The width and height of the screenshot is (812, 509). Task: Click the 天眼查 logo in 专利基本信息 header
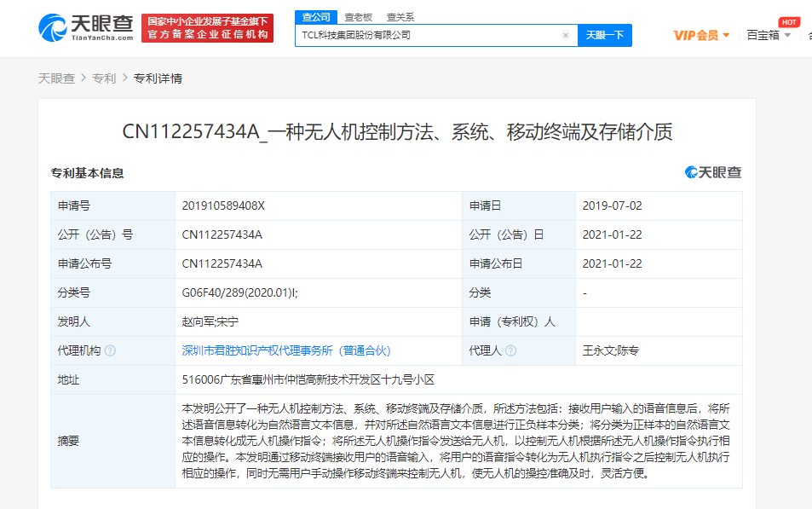coord(713,172)
